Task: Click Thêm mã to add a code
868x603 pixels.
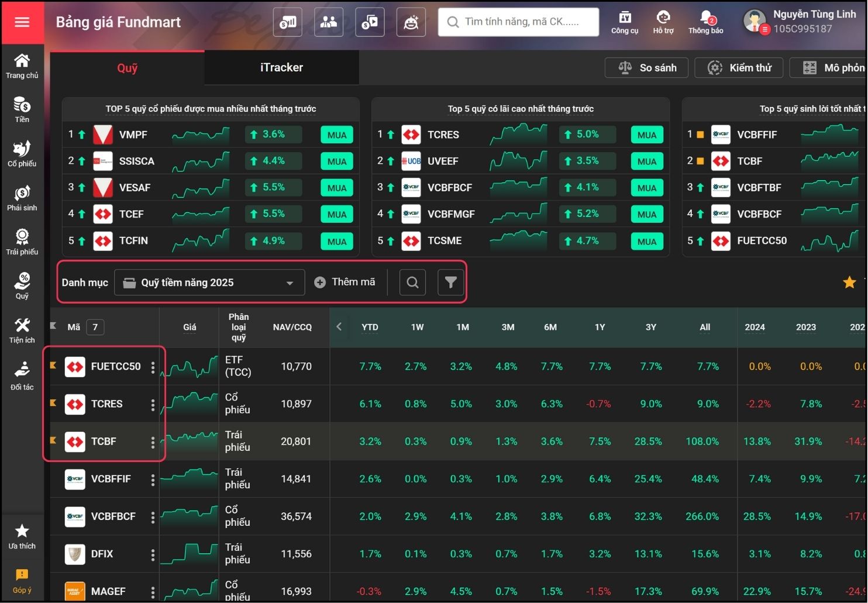Action: pos(345,282)
